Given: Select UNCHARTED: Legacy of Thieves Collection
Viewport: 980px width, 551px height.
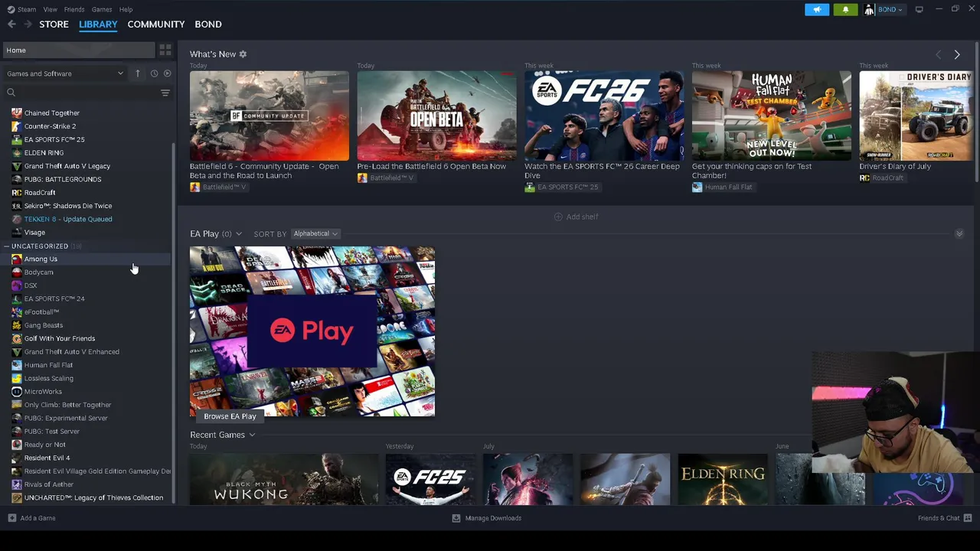Looking at the screenshot, I should 93,497.
